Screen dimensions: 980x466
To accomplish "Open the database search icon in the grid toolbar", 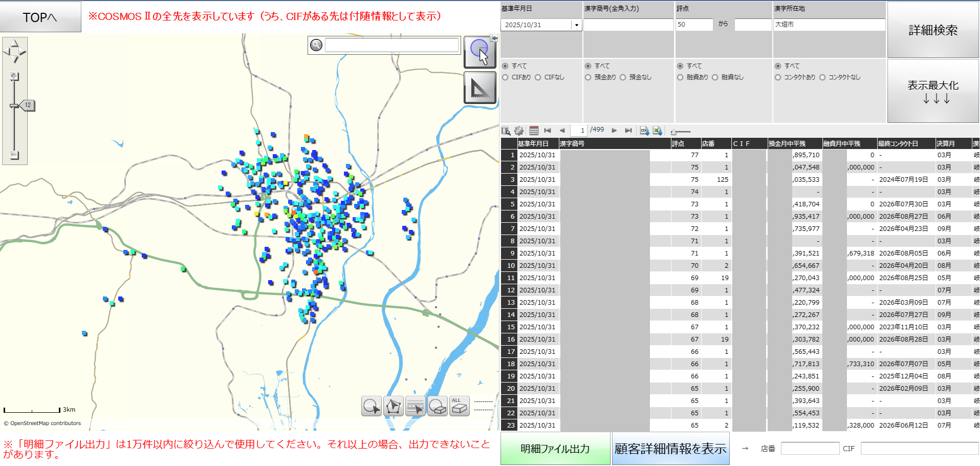I will (x=506, y=131).
